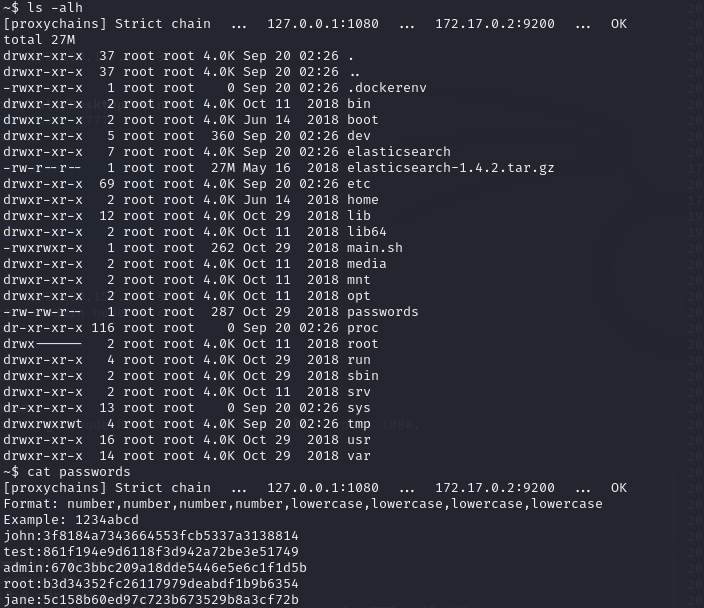
Task: Click the .dockerenv file entry
Action: [386, 88]
